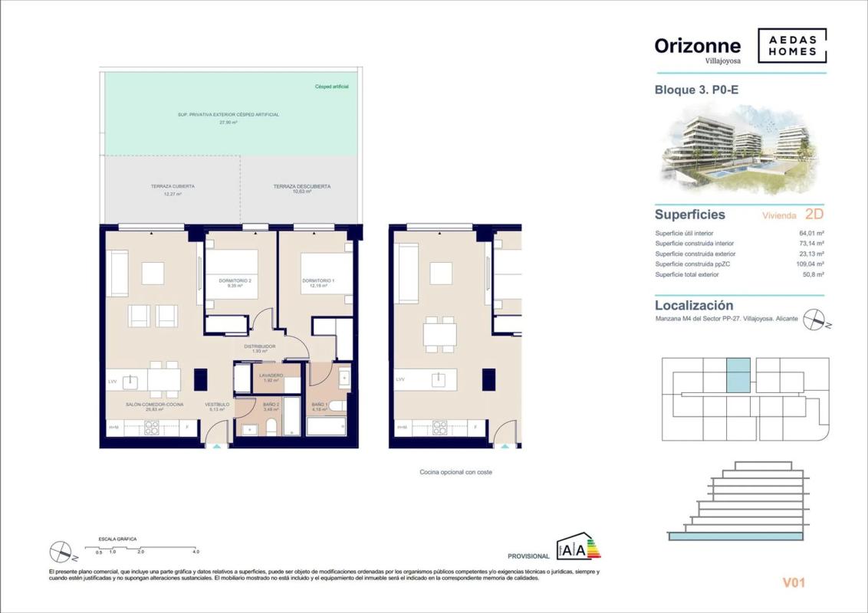This screenshot has height=613, width=868.
Task: Click the value '64,01 m²'
Action: tap(811, 234)
